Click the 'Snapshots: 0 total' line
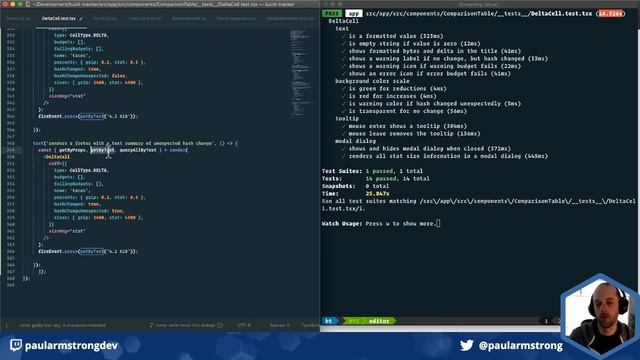The image size is (640, 360). point(355,186)
